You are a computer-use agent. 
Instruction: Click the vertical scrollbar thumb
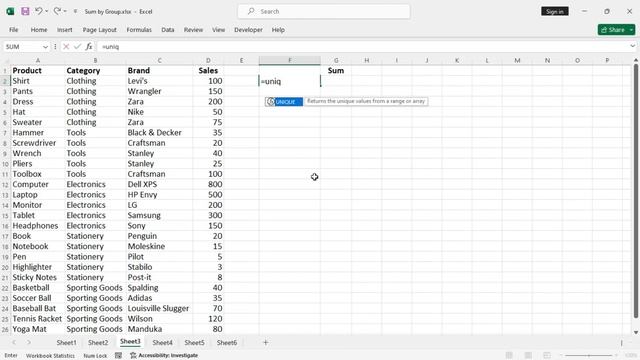click(636, 191)
